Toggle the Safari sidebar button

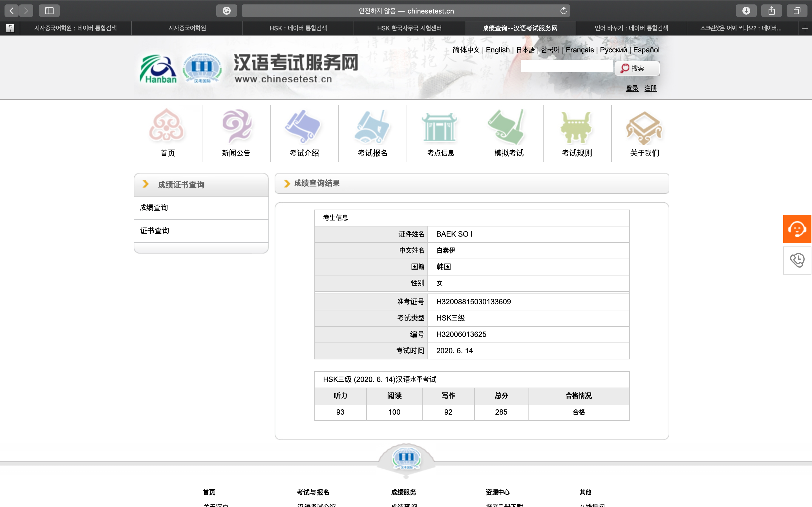click(x=49, y=11)
